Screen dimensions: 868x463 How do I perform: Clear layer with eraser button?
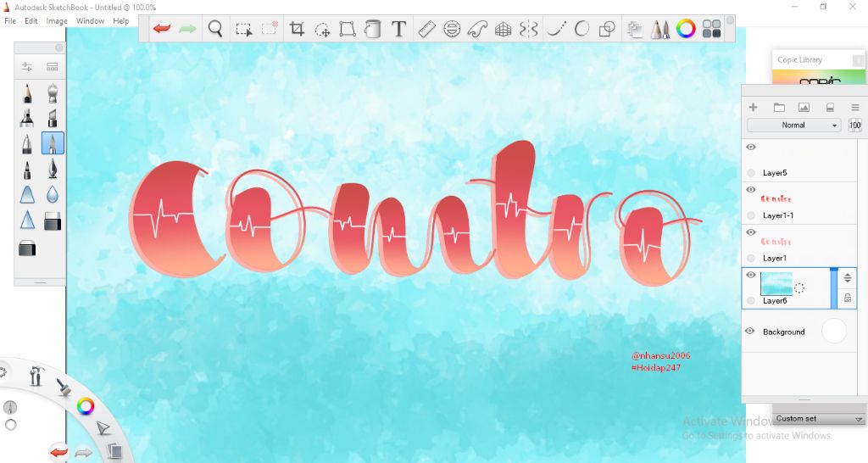tap(830, 108)
